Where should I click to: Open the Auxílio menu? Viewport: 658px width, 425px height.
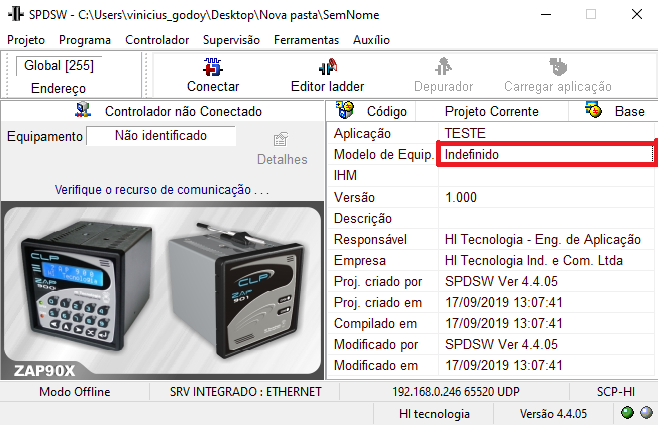click(x=371, y=40)
